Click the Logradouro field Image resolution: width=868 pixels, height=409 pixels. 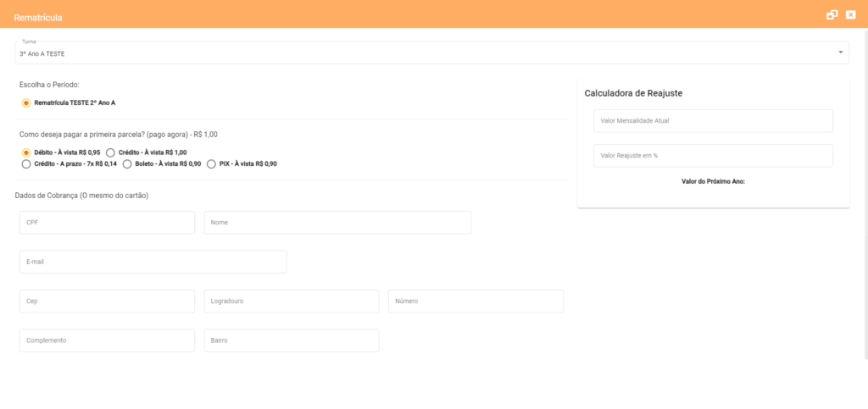pyautogui.click(x=291, y=301)
